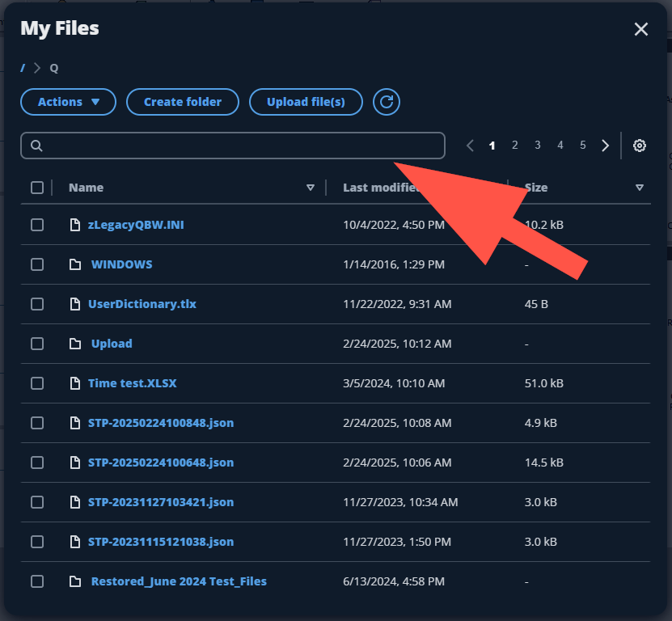This screenshot has width=672, height=621.
Task: Open STP-20231115121038.json link
Action: click(161, 542)
